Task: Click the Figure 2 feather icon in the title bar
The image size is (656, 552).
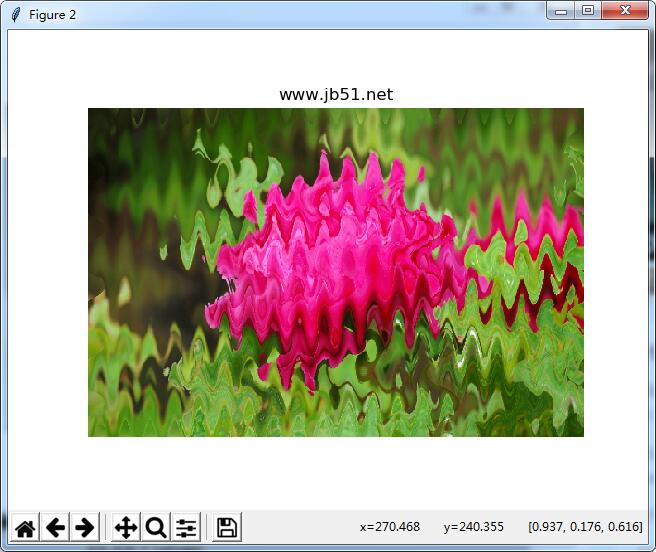Action: click(16, 15)
